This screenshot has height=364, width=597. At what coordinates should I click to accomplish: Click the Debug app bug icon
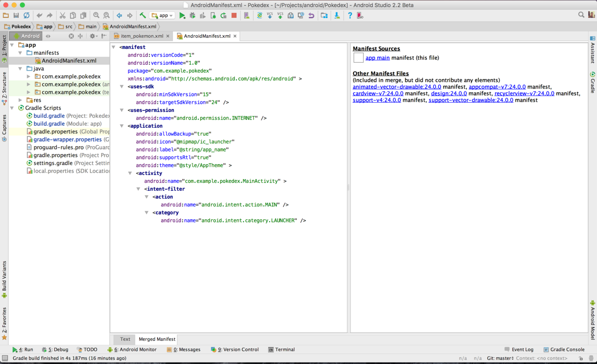[193, 15]
